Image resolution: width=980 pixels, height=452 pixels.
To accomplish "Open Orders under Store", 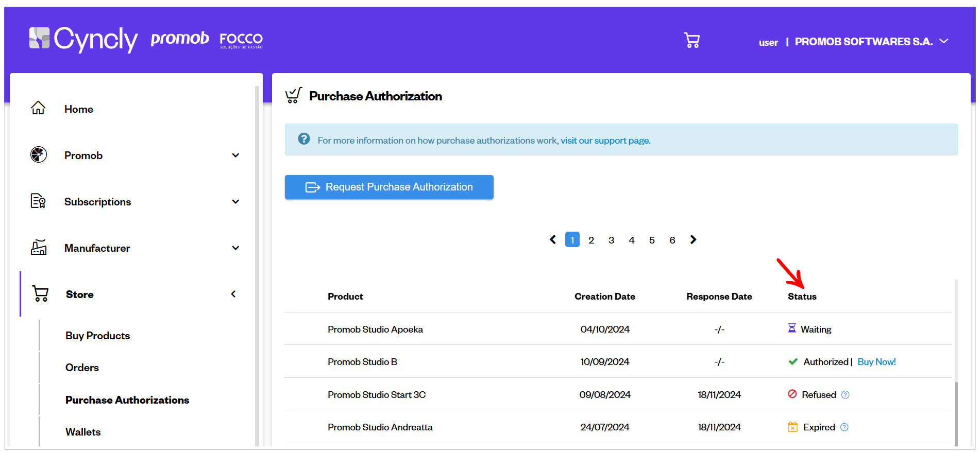I will pyautogui.click(x=82, y=368).
